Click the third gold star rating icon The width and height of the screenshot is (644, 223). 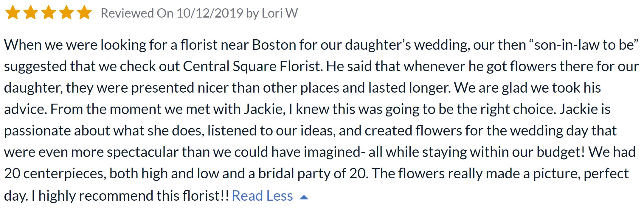click(x=49, y=13)
